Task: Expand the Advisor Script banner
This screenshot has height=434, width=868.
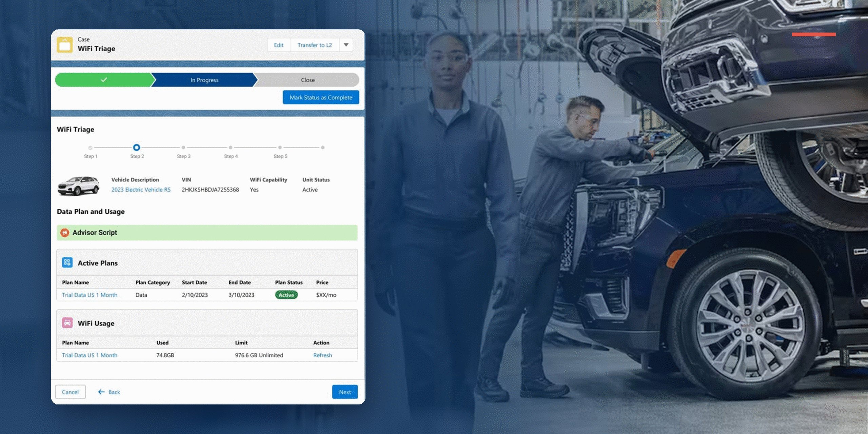Action: coord(207,233)
